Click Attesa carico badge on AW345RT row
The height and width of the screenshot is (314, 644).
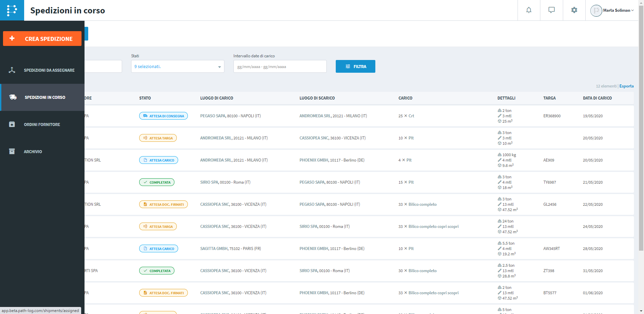point(159,249)
